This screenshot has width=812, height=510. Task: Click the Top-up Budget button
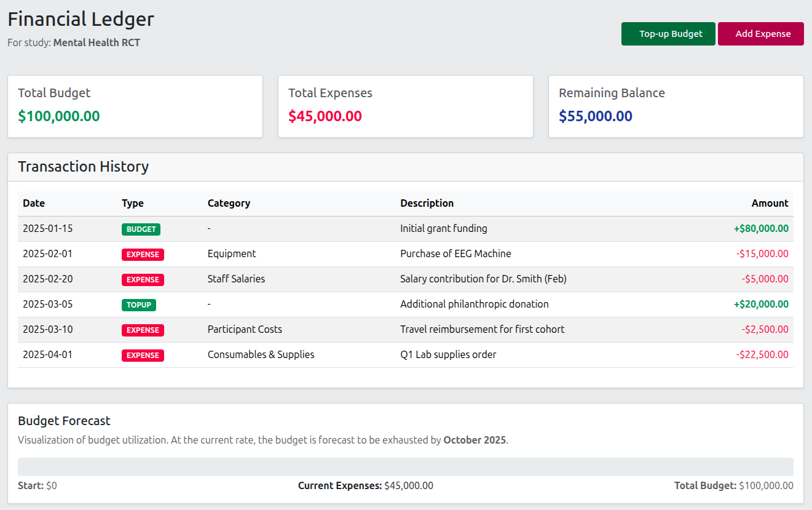point(668,34)
